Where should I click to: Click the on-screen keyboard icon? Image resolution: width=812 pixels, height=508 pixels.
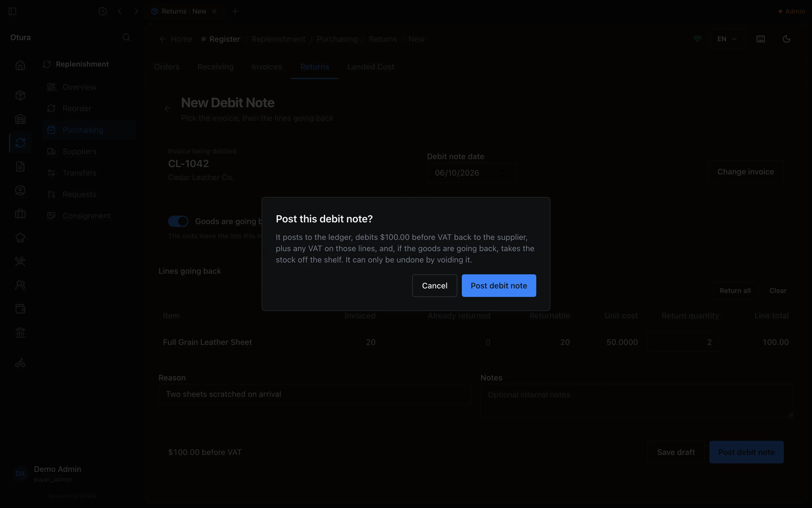tap(761, 39)
